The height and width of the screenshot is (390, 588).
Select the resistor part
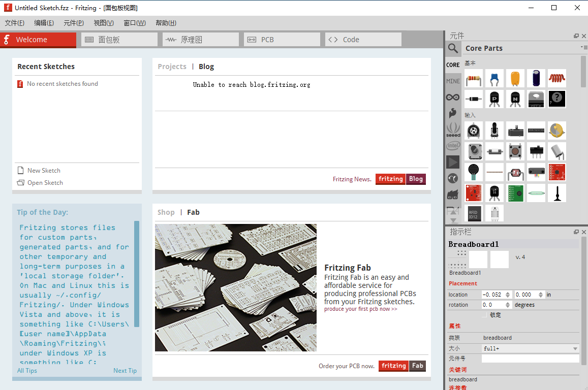pyautogui.click(x=474, y=79)
